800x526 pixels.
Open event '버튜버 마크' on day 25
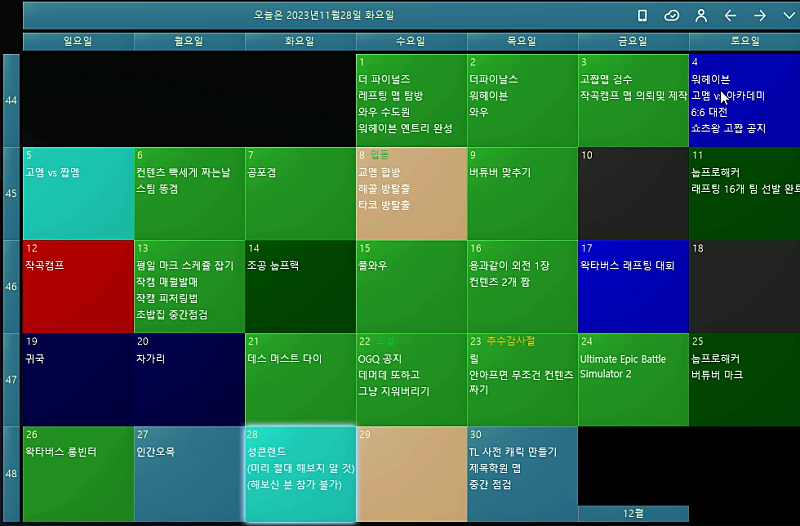pos(717,375)
